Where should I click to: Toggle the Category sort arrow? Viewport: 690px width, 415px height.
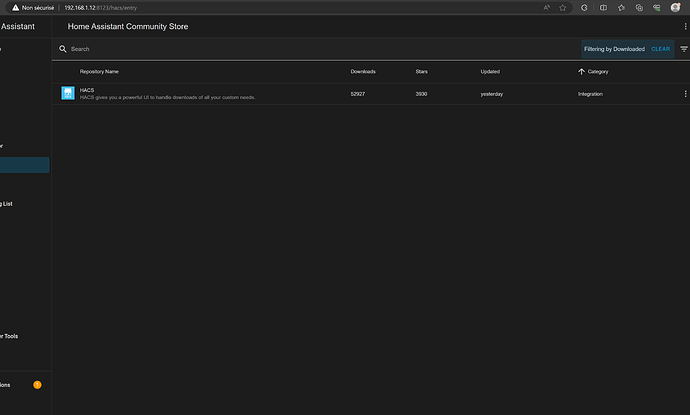[581, 71]
